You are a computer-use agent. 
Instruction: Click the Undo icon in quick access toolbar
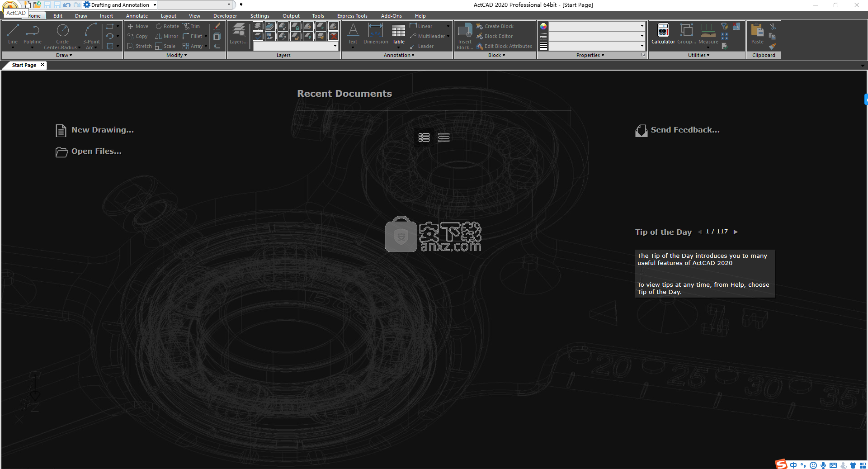point(67,5)
